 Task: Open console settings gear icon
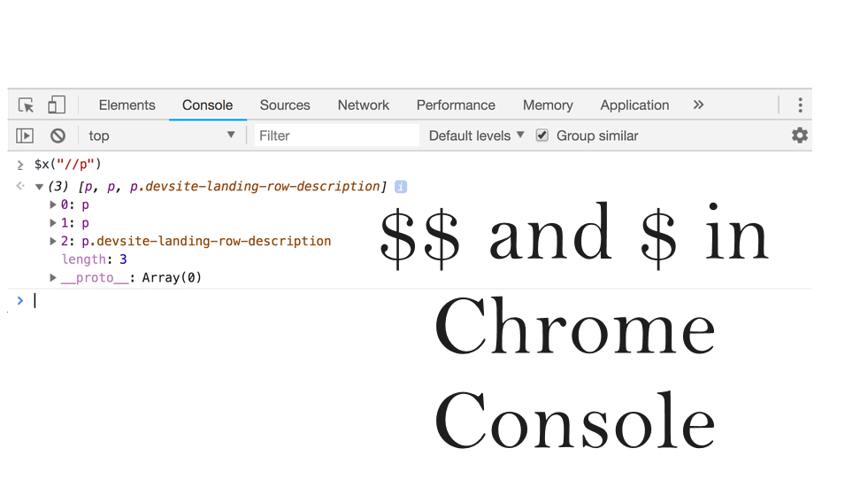[x=799, y=135]
